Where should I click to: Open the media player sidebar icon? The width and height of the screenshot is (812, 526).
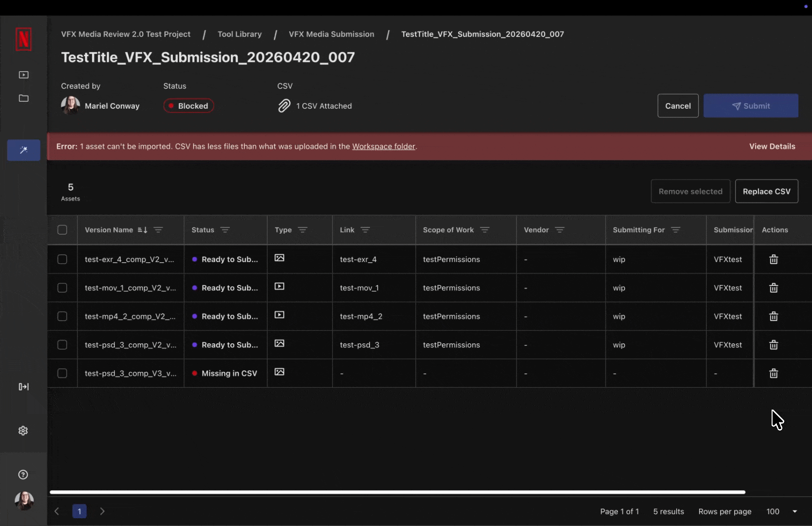coord(23,75)
